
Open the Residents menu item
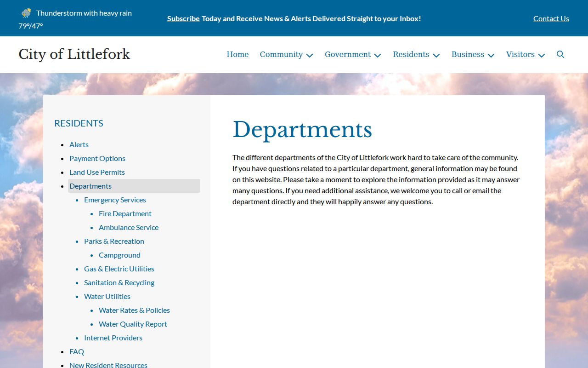[x=411, y=54]
